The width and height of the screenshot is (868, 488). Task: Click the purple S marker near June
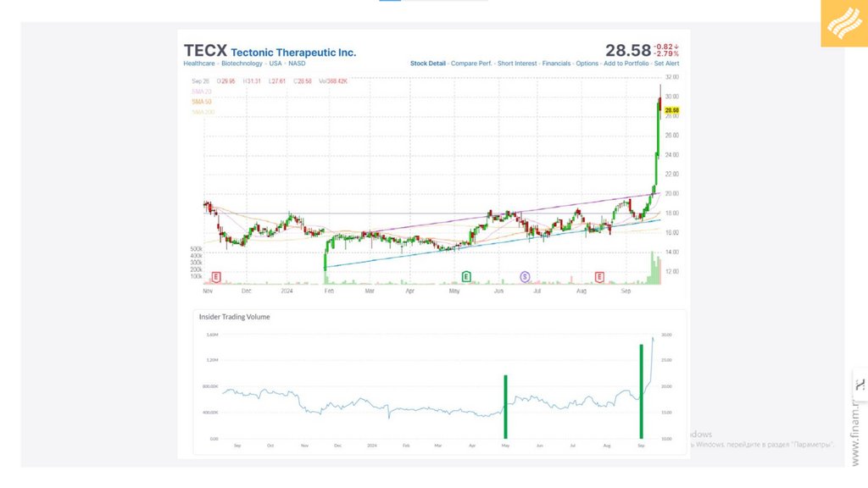tap(525, 276)
